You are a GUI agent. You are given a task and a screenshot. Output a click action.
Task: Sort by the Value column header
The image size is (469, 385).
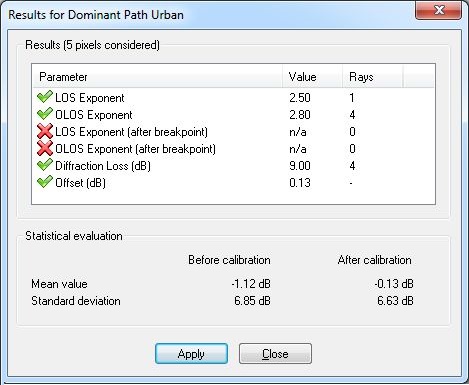coord(313,77)
